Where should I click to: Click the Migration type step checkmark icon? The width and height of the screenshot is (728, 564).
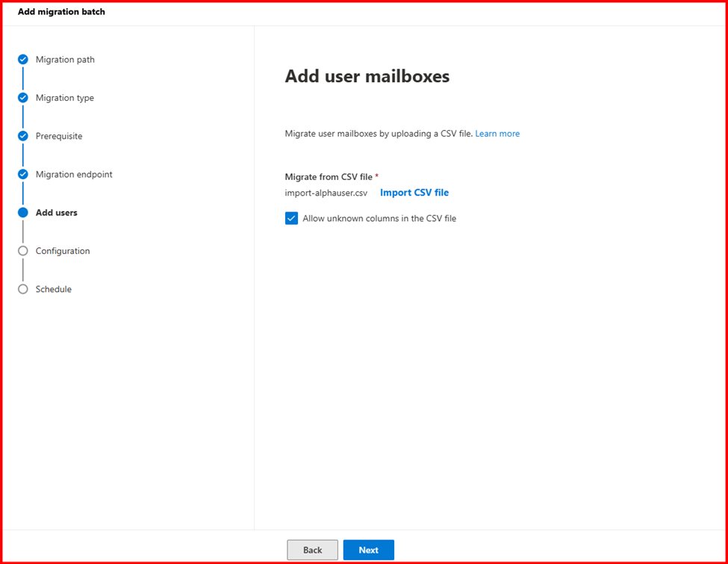pyautogui.click(x=22, y=98)
